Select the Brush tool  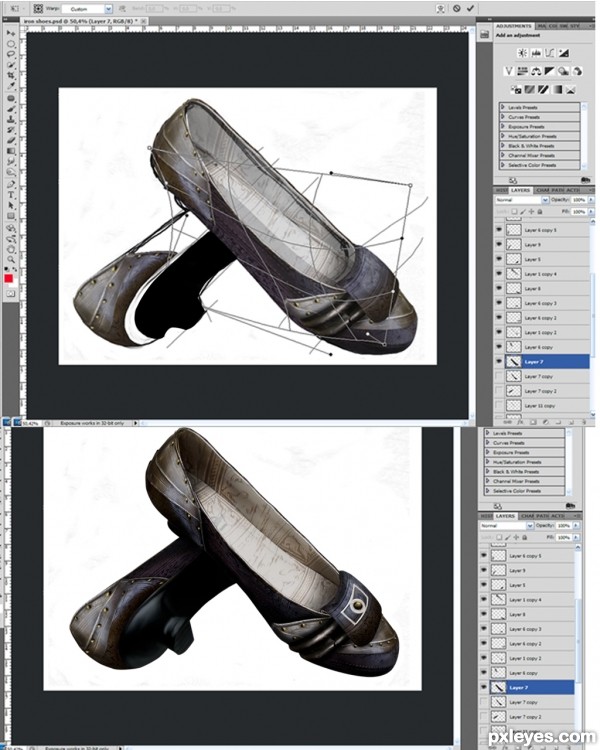click(11, 109)
